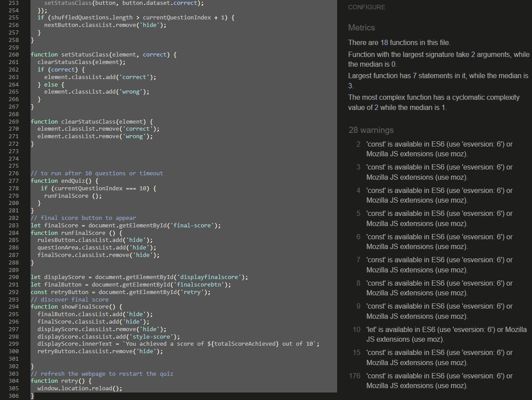
Task: Jump to the warning for line 7
Action: click(x=439, y=264)
